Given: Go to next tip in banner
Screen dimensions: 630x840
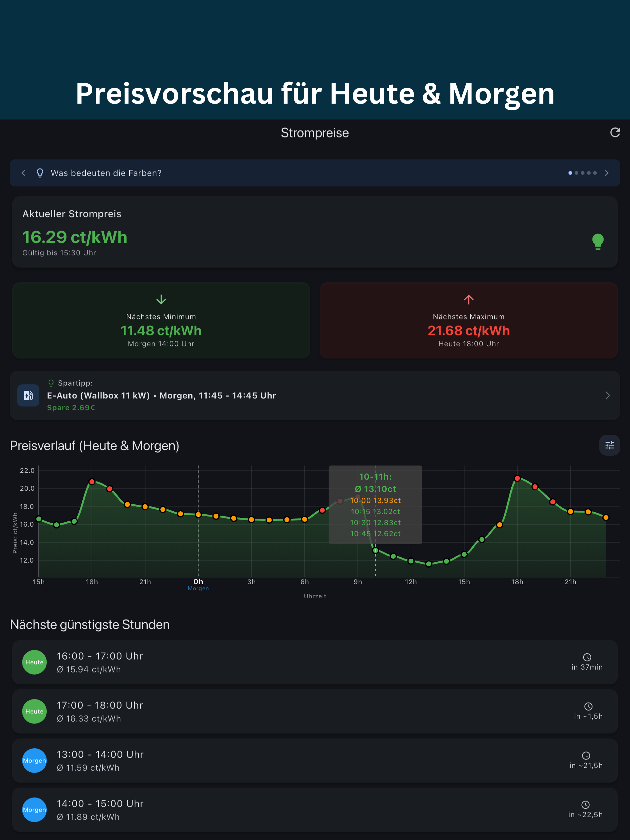Looking at the screenshot, I should click(606, 173).
